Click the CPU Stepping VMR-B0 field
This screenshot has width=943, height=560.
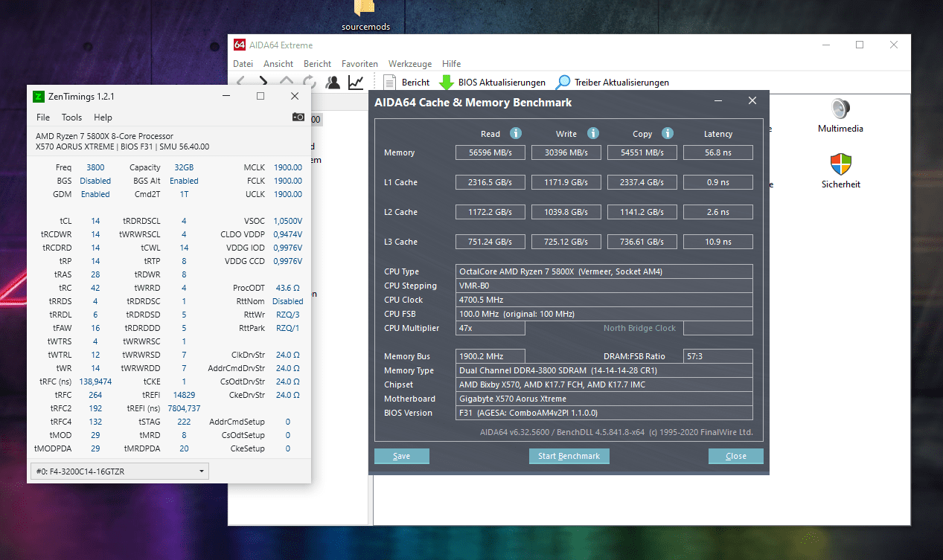(x=604, y=286)
